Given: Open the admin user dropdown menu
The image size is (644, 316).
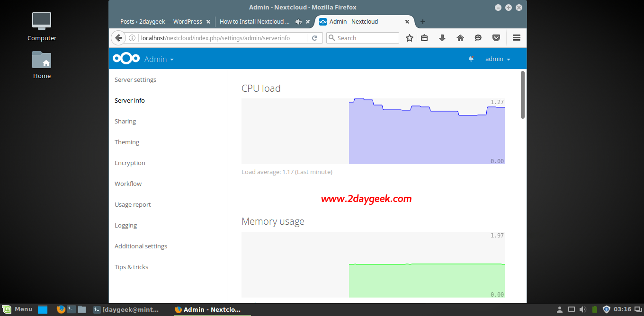Looking at the screenshot, I should click(498, 59).
